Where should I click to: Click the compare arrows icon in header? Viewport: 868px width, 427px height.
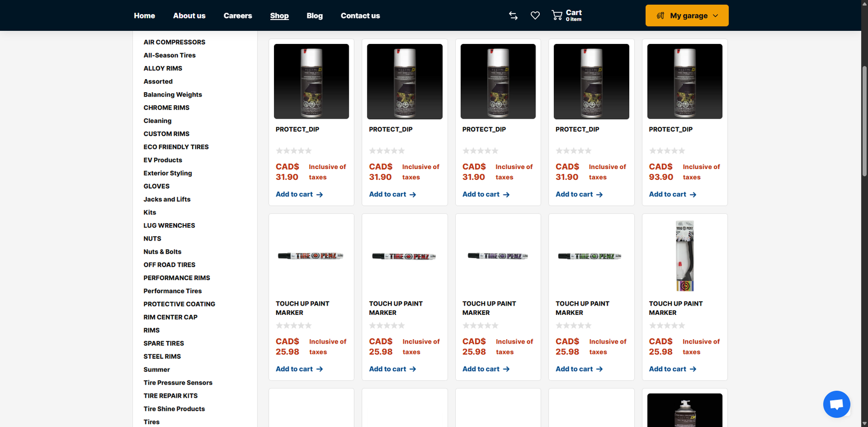tap(513, 16)
